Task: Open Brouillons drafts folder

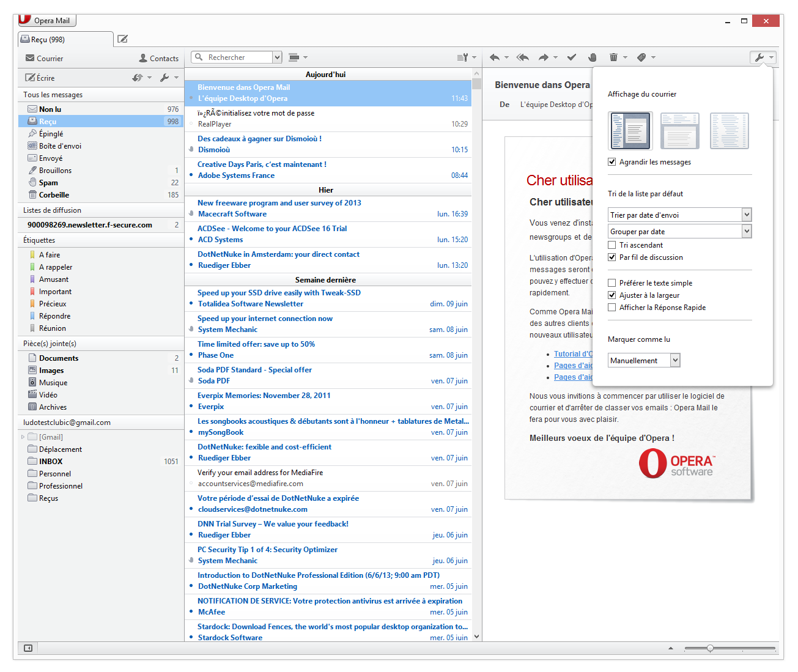Action: (101, 170)
